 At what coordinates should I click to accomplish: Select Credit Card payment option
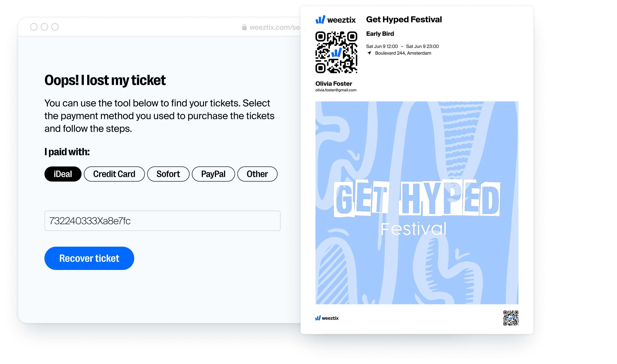coord(114,174)
